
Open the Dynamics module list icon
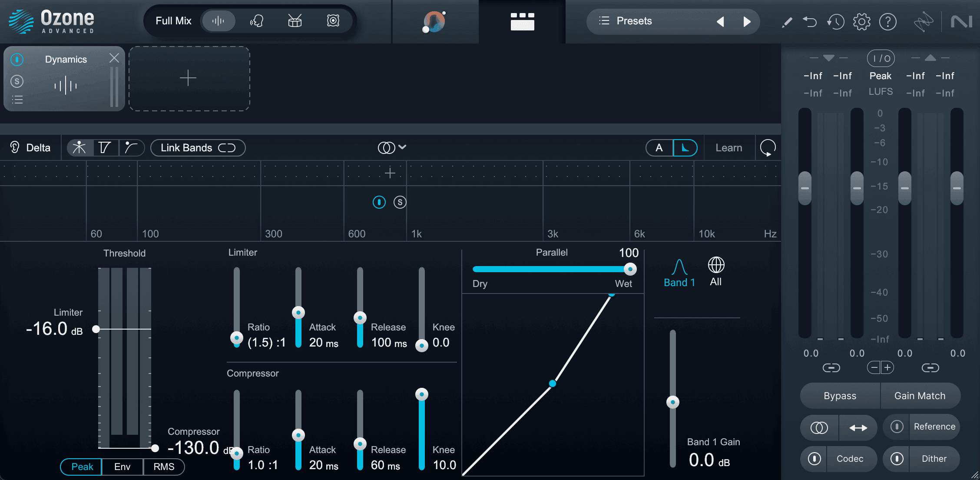coord(17,100)
